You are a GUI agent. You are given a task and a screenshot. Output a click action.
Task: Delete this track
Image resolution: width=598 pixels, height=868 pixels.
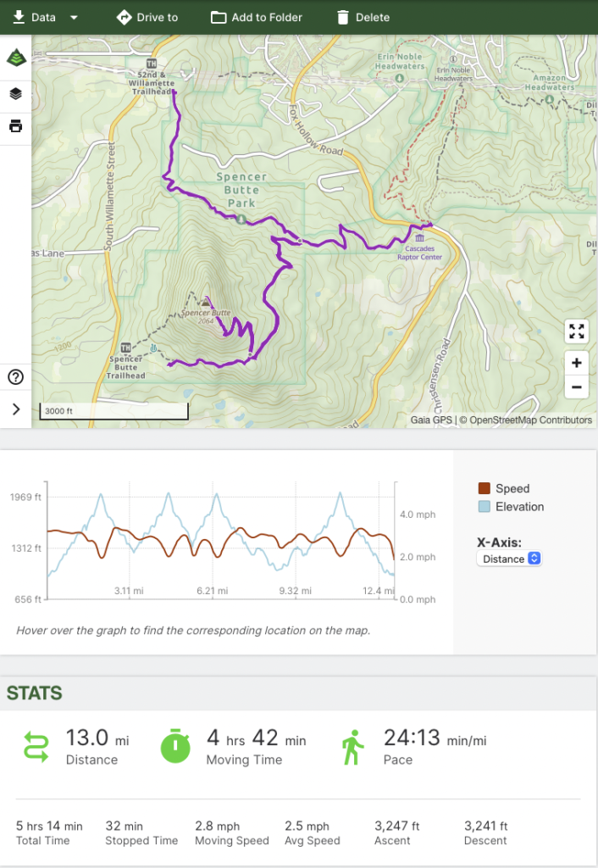363,17
